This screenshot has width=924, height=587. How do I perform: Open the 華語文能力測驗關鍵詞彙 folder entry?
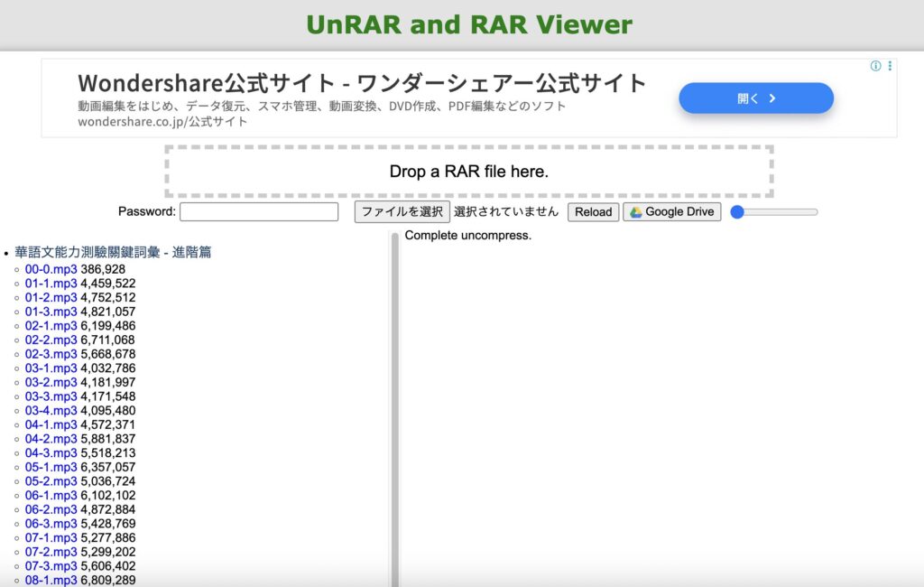[113, 253]
